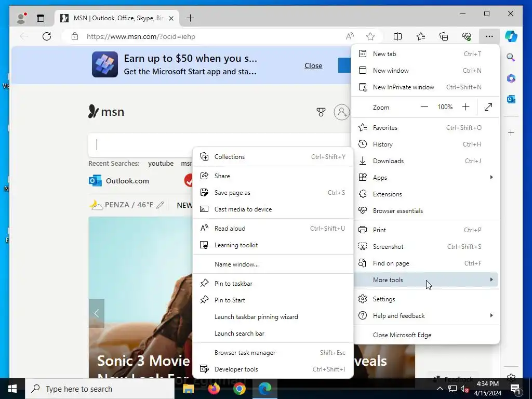Click the MSN sign-in person icon
Viewport: 532px width, 399px height.
click(x=342, y=112)
